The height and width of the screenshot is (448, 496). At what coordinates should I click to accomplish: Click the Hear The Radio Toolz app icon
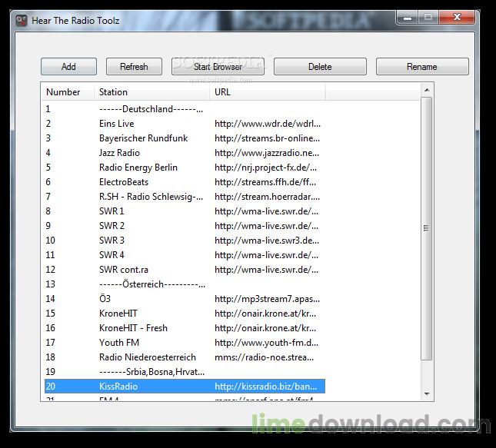(x=22, y=20)
